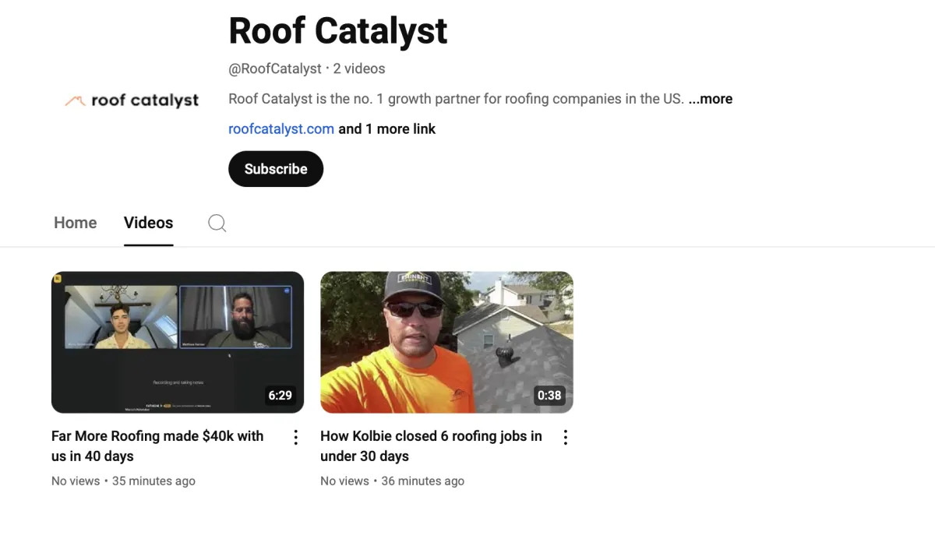The image size is (935, 560).
Task: Play the Kolbie roofing jobs video thumbnail
Action: [446, 342]
